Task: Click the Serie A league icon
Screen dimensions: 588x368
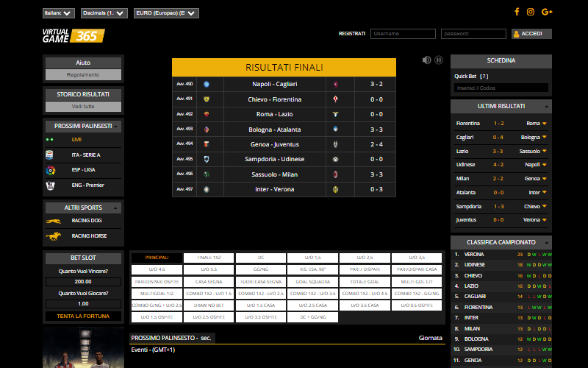Action: click(49, 155)
